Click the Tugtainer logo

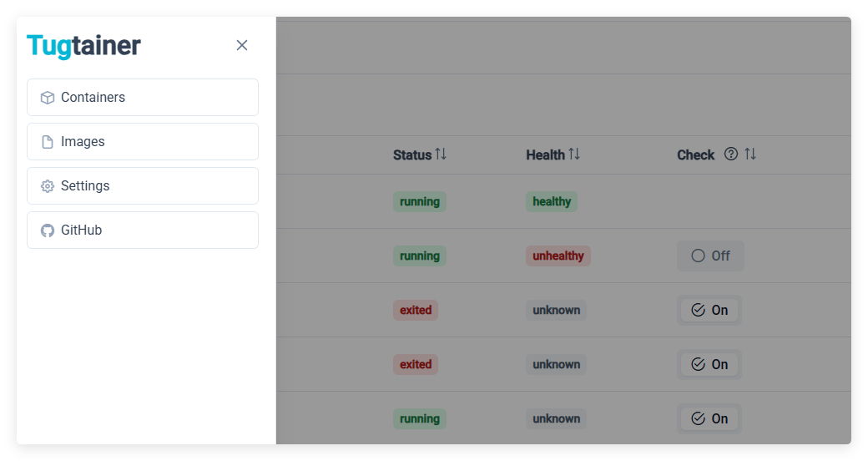click(x=83, y=45)
